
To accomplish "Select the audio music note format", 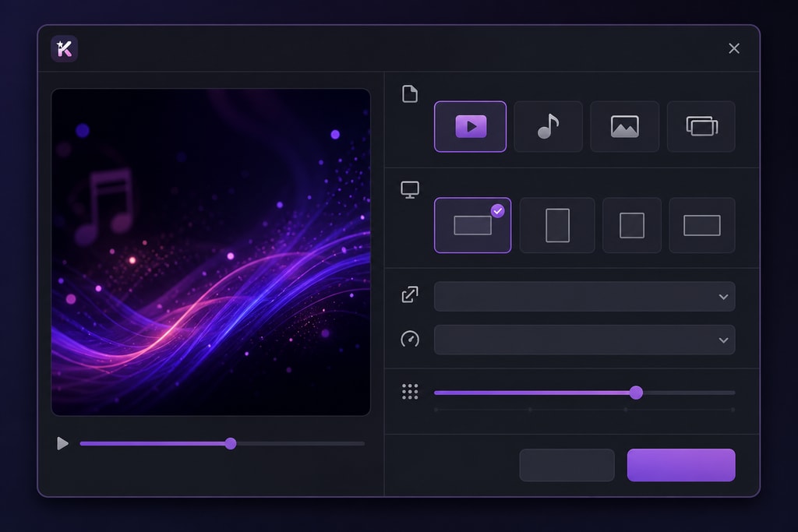I will click(548, 127).
